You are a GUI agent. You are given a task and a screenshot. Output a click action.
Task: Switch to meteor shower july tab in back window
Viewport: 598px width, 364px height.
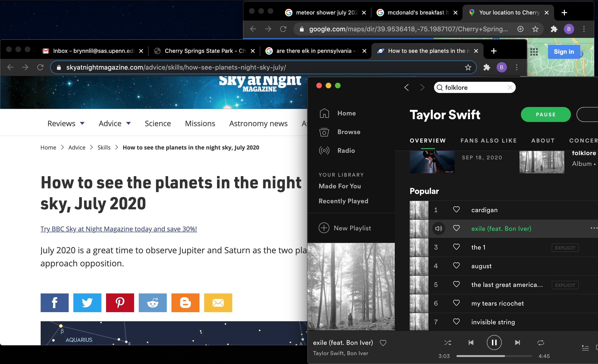[x=326, y=12]
